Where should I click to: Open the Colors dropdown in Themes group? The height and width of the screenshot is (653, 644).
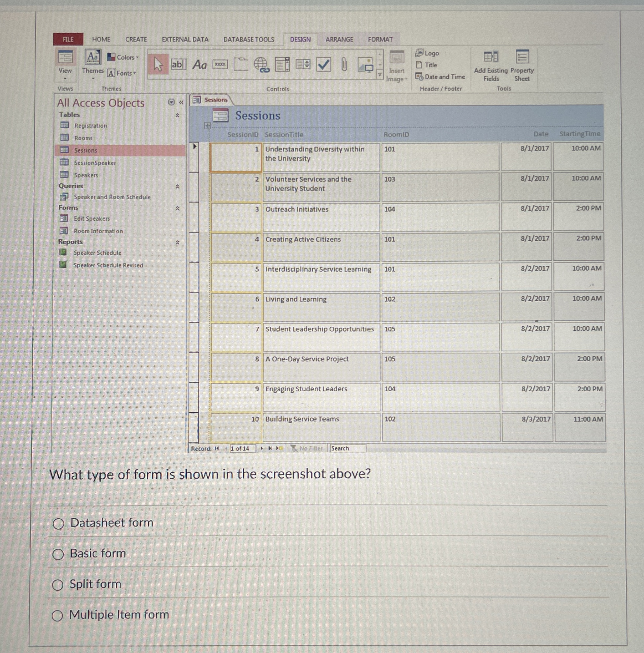pyautogui.click(x=125, y=57)
